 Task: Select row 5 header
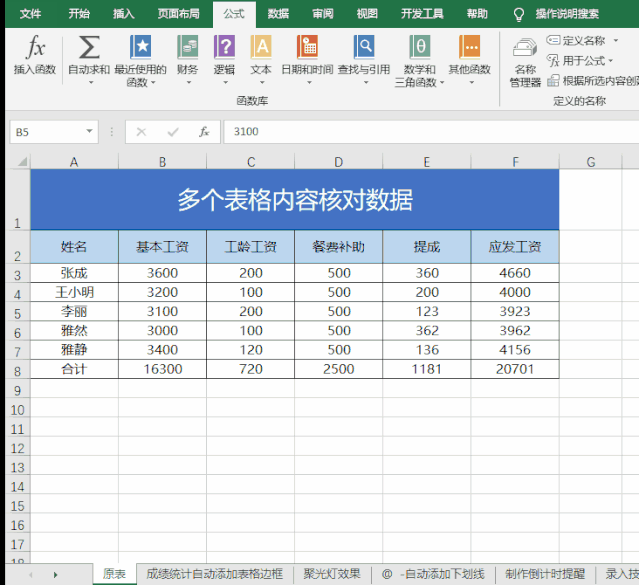click(x=18, y=313)
